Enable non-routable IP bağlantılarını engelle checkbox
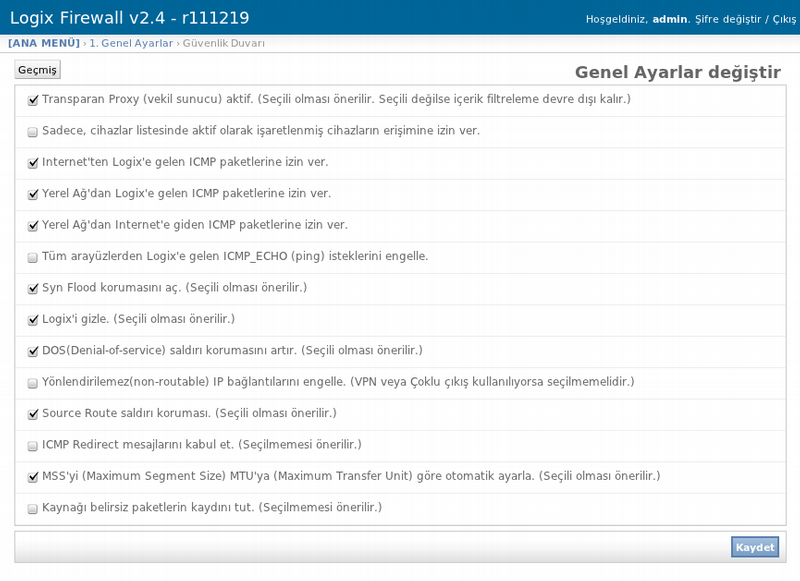This screenshot has height=581, width=800. 33,383
